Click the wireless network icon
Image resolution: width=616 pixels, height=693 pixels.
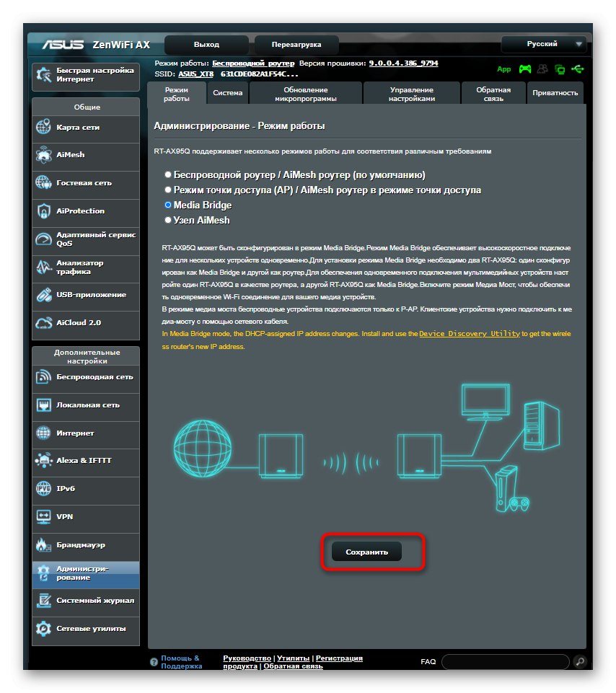[x=43, y=377]
